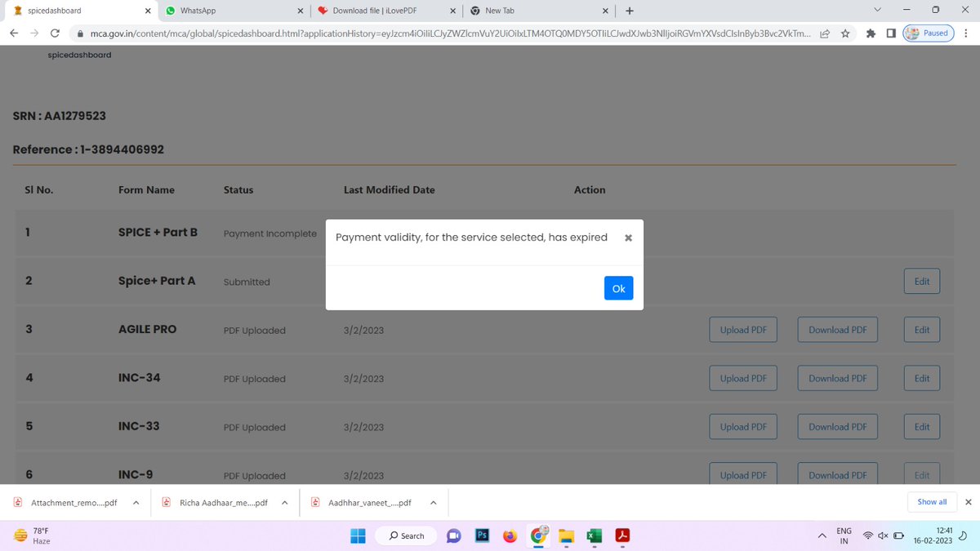Open Wi-Fi network settings icon
The image size is (980, 551).
[x=868, y=535]
